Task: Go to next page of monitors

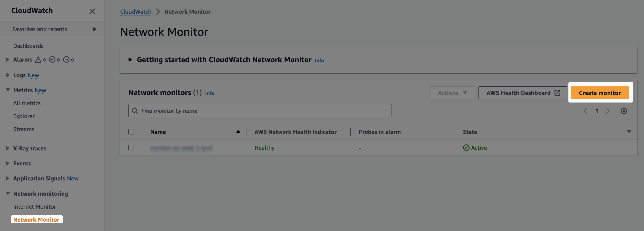Action: click(x=608, y=111)
